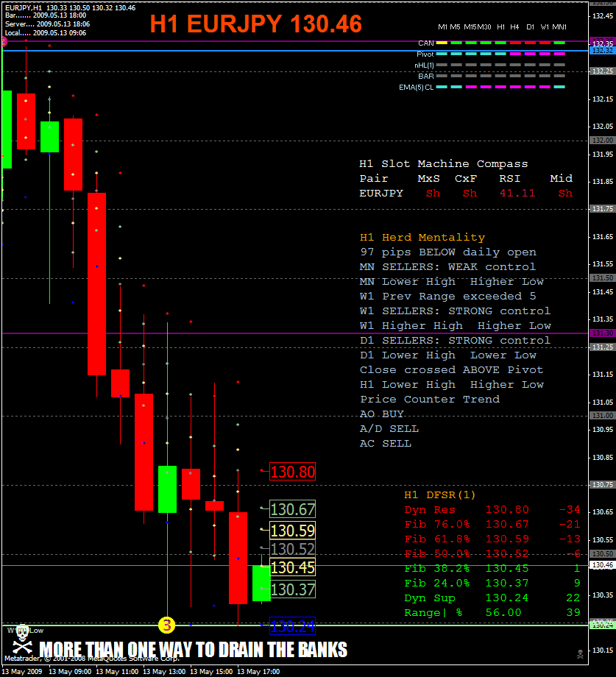Click the 130.45 price label box on chart
The width and height of the screenshot is (616, 677).
293,567
